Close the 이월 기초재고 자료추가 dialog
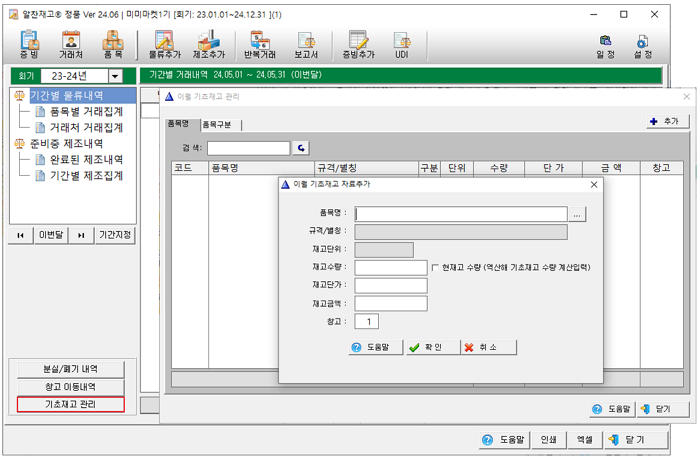 coord(594,185)
